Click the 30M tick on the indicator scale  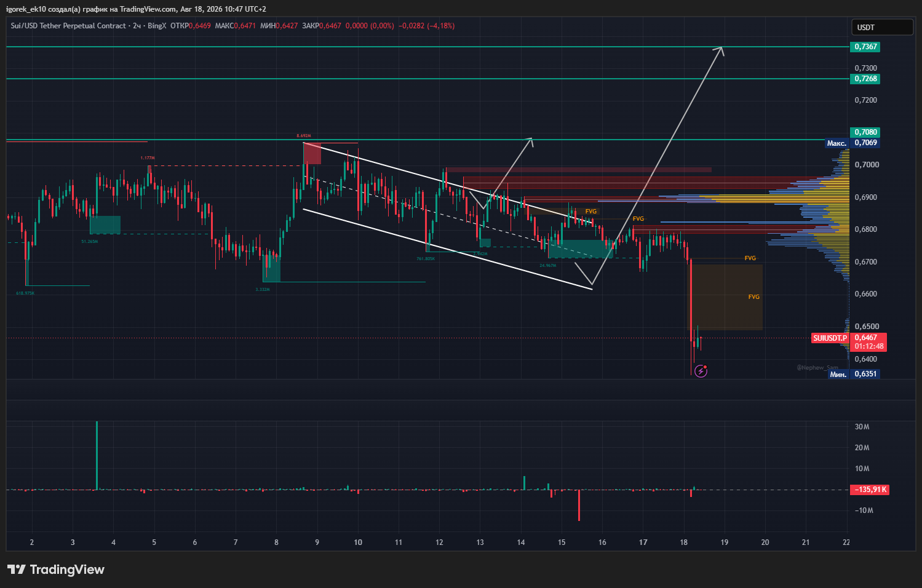pyautogui.click(x=862, y=427)
